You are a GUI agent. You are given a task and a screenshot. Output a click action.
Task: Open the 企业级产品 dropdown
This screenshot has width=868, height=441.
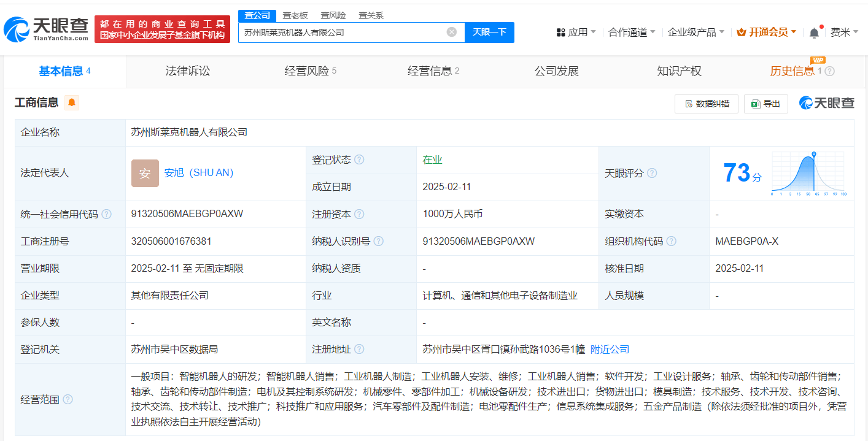click(696, 32)
